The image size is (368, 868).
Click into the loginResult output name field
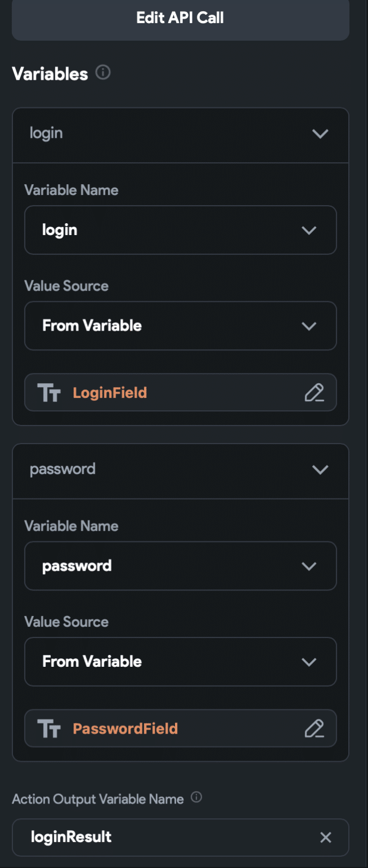pos(181,837)
